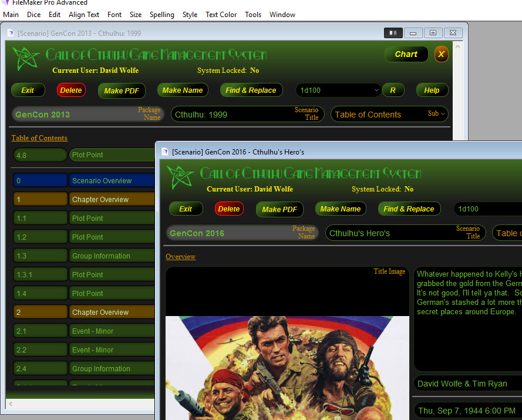The image size is (522, 420).
Task: Select the Event - Minor label in row 2.1
Action: point(93,331)
